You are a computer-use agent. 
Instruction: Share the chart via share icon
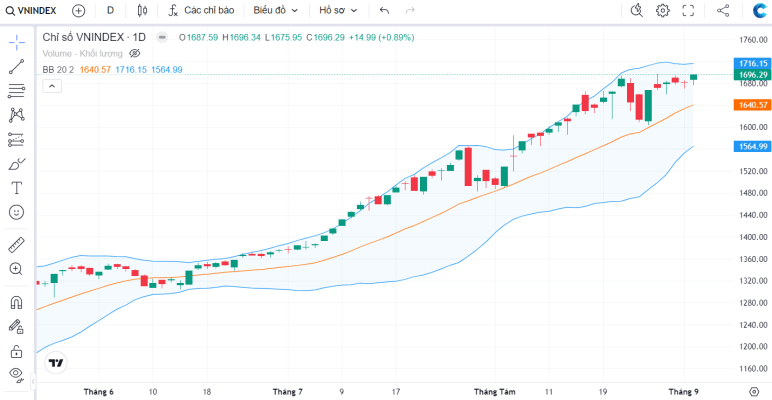[x=723, y=10]
